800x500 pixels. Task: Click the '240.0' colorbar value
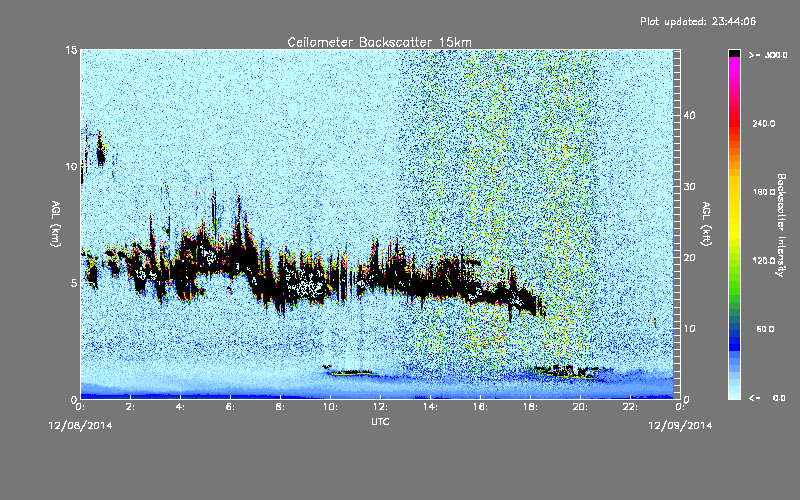tap(764, 123)
